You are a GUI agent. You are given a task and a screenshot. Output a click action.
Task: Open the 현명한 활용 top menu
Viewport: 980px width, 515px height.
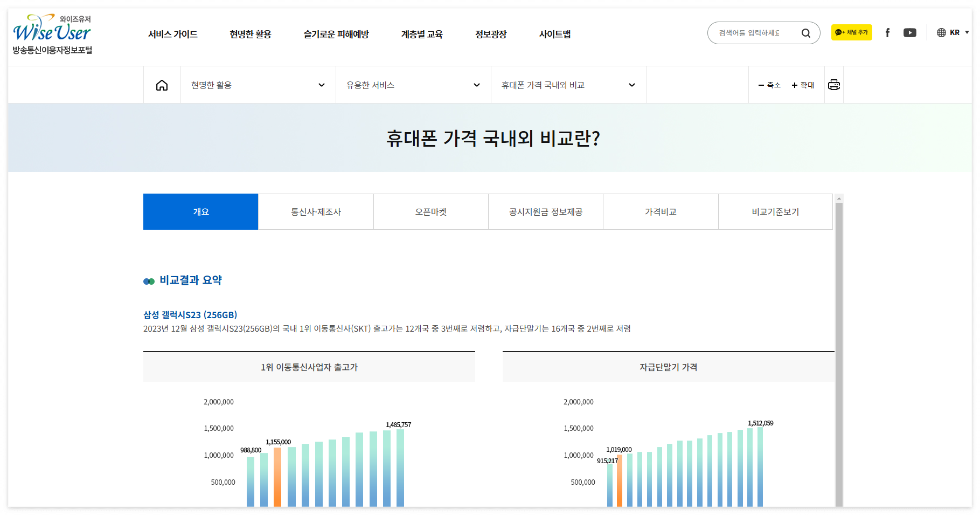coord(251,34)
